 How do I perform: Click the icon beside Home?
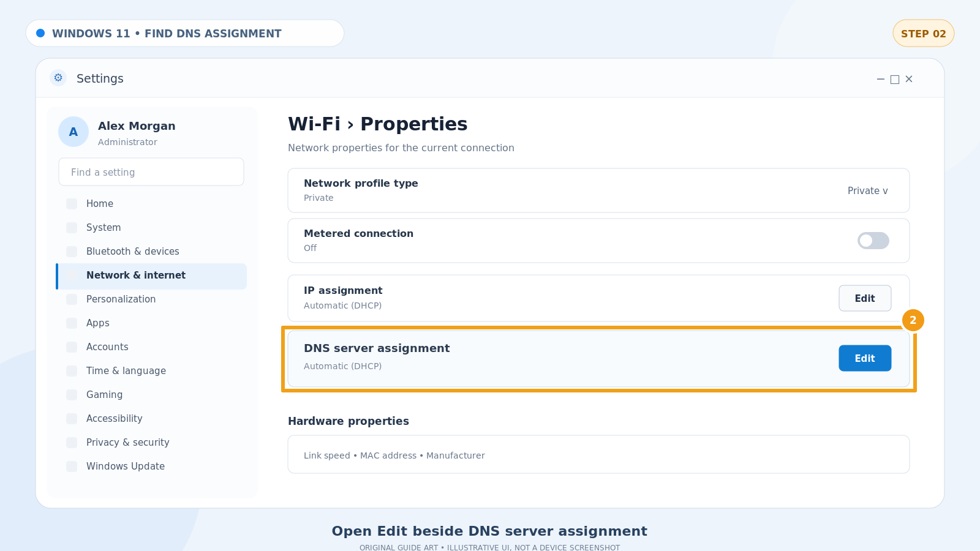click(72, 204)
